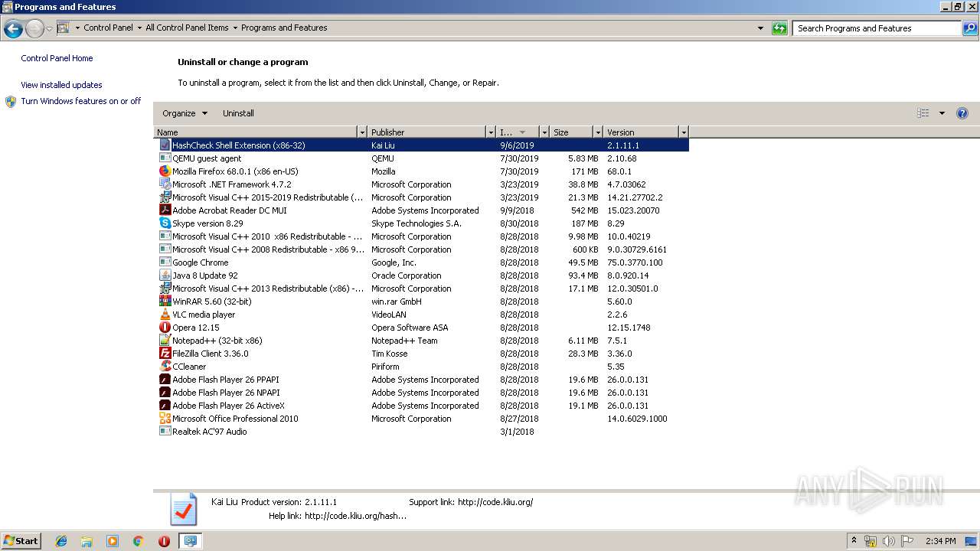Click Microsoft Office Professional 2010 icon
This screenshot has width=980, height=551.
(165, 419)
